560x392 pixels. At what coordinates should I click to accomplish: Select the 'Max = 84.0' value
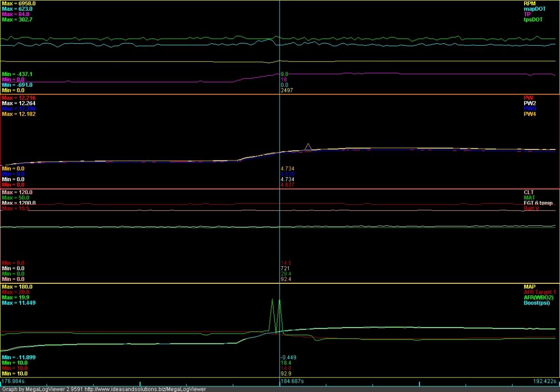click(16, 14)
